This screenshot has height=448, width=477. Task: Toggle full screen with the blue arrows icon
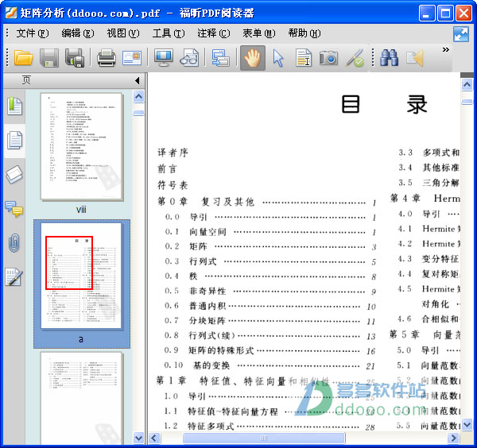(x=461, y=34)
